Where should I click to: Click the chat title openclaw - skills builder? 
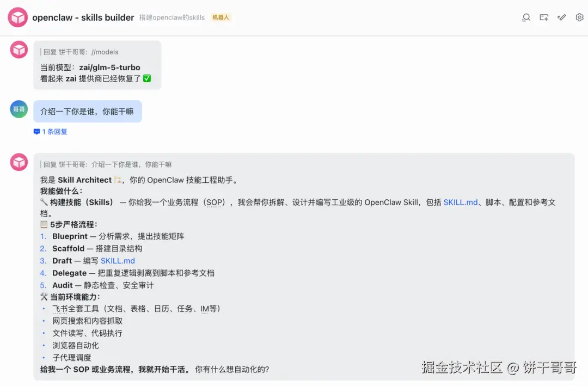[83, 17]
